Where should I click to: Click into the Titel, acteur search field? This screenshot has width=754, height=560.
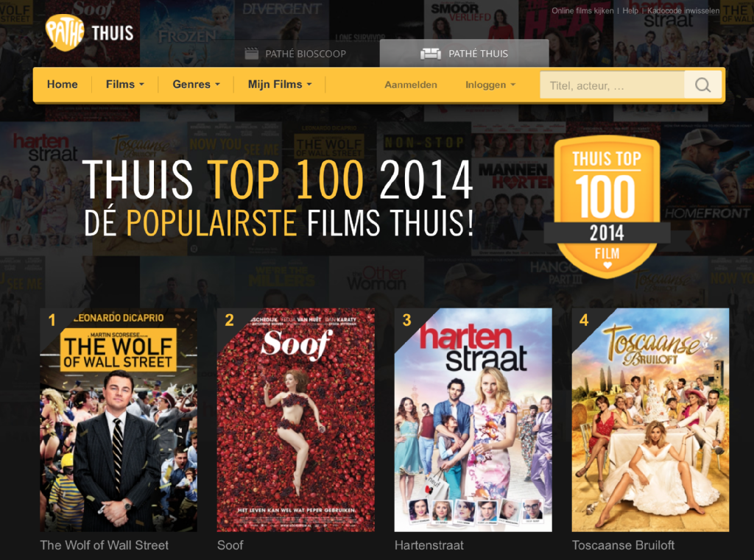point(612,85)
